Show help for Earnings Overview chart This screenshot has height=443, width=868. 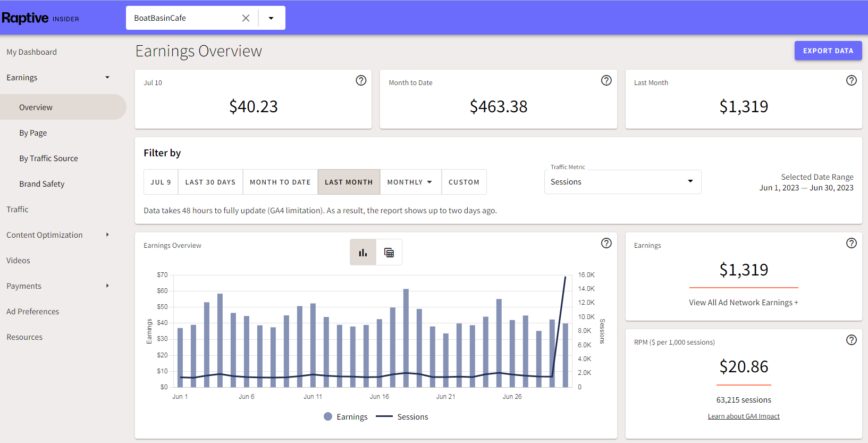(606, 243)
